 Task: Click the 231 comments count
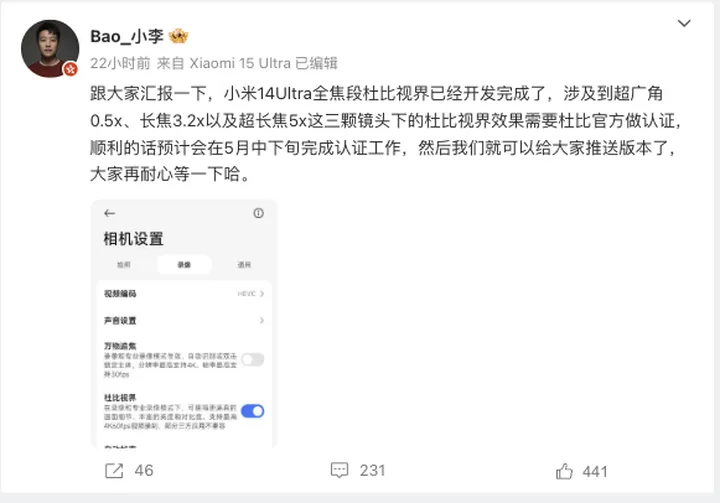(x=372, y=470)
